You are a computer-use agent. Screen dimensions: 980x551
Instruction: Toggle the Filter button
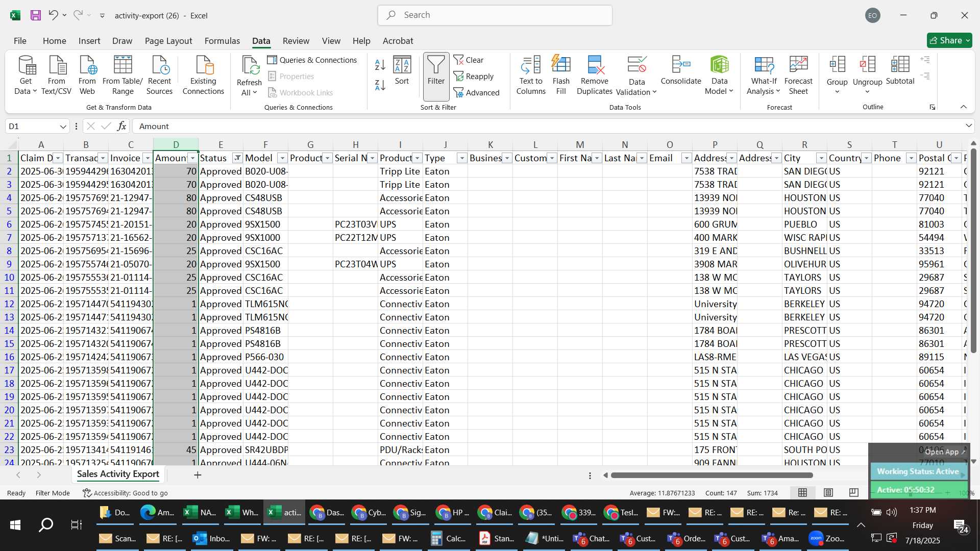(436, 76)
